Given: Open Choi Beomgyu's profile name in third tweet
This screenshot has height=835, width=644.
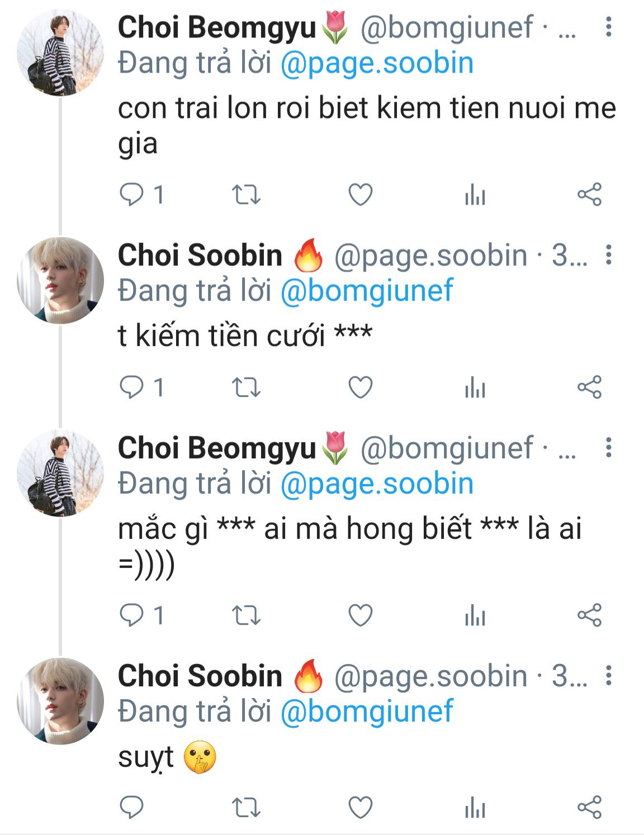Looking at the screenshot, I should (x=217, y=448).
